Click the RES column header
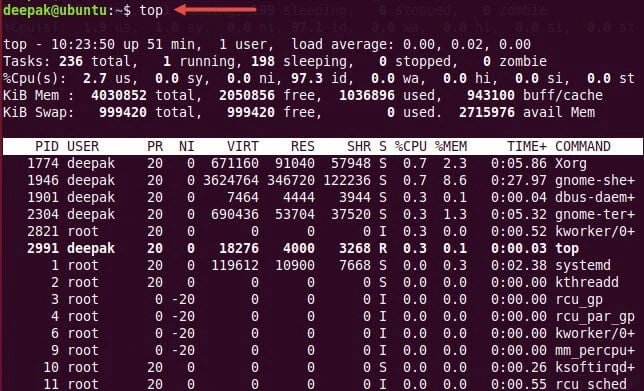The height and width of the screenshot is (391, 644). [x=303, y=146]
